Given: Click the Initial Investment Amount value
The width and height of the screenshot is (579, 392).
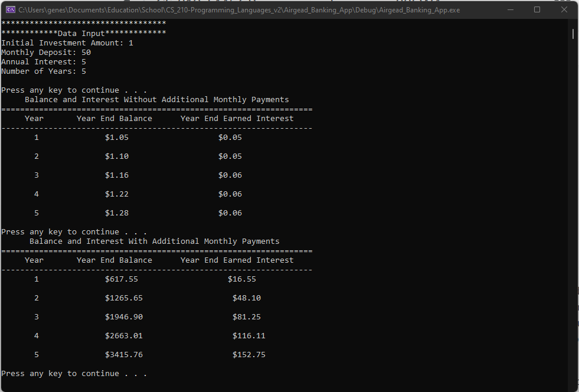Looking at the screenshot, I should coord(131,43).
